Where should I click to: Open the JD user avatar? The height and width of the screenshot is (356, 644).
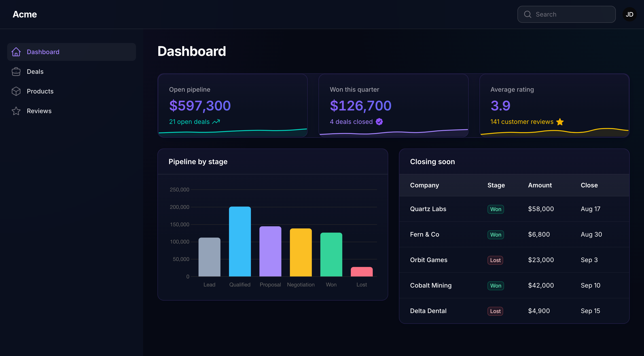tap(629, 14)
